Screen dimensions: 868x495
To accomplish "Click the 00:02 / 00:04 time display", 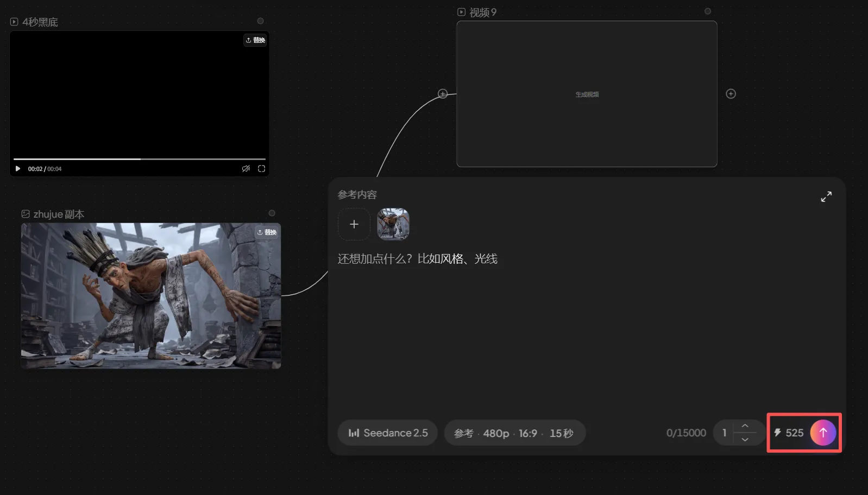I will tap(45, 169).
